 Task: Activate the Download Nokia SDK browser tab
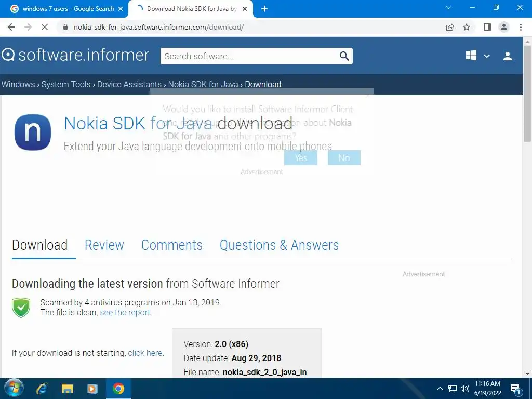point(191,9)
